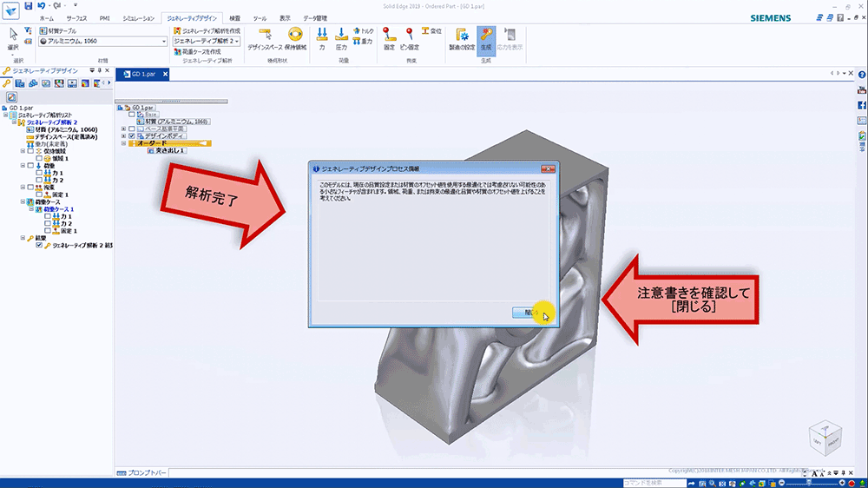Switch to the シミュレーション tab
Viewport: 868px width, 488px height.
click(138, 18)
